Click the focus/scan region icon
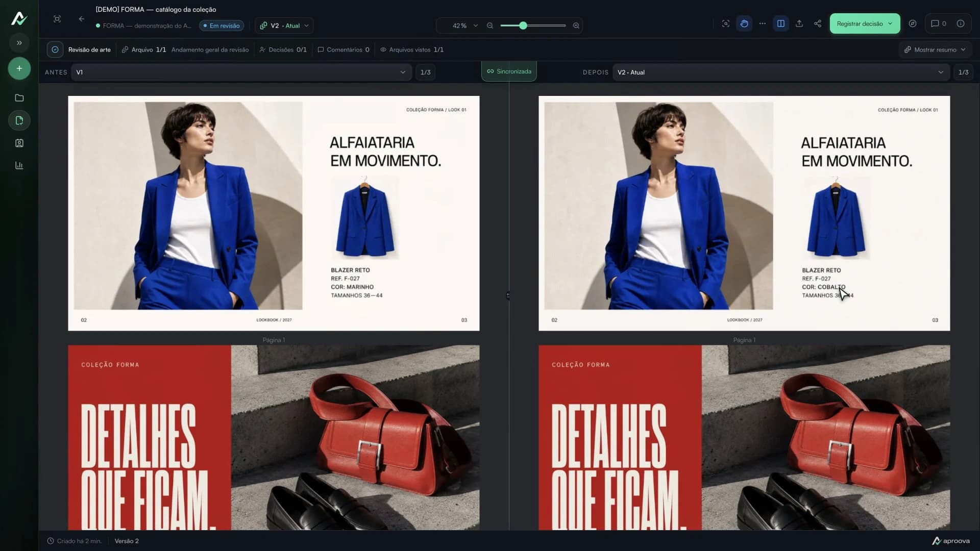Screen dimensions: 980x551 click(x=726, y=23)
